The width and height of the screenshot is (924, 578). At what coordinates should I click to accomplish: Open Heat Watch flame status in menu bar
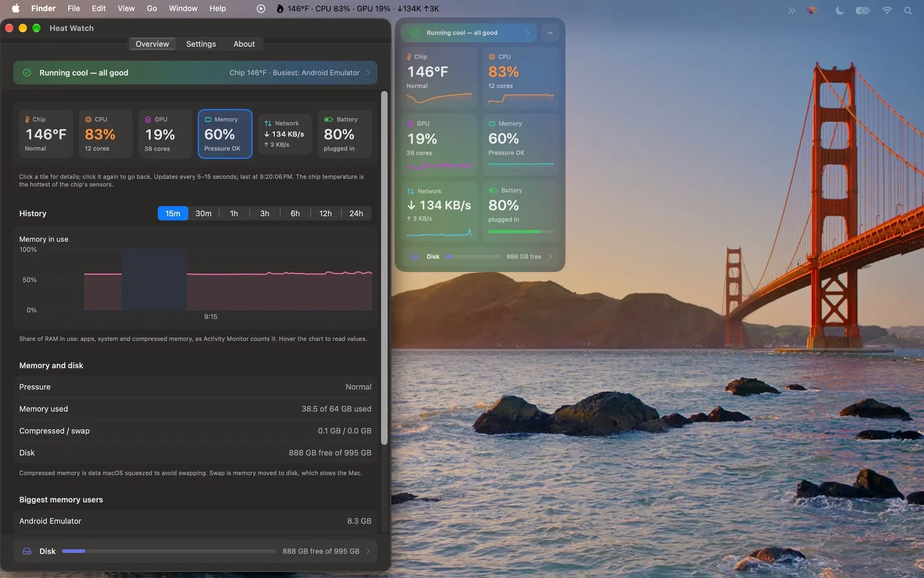coord(358,9)
